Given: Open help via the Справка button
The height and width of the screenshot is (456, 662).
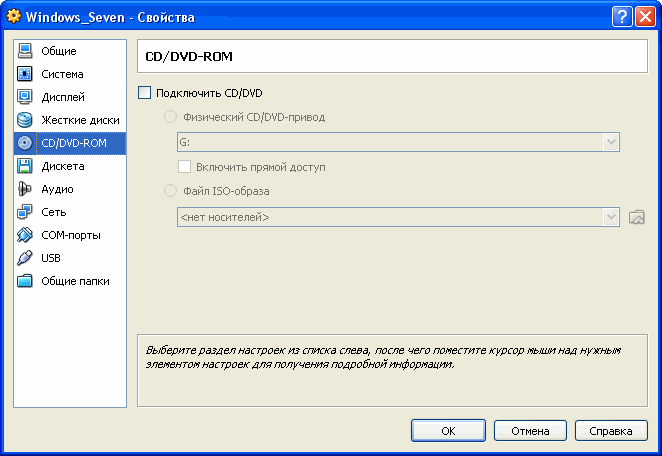Looking at the screenshot, I should click(611, 431).
